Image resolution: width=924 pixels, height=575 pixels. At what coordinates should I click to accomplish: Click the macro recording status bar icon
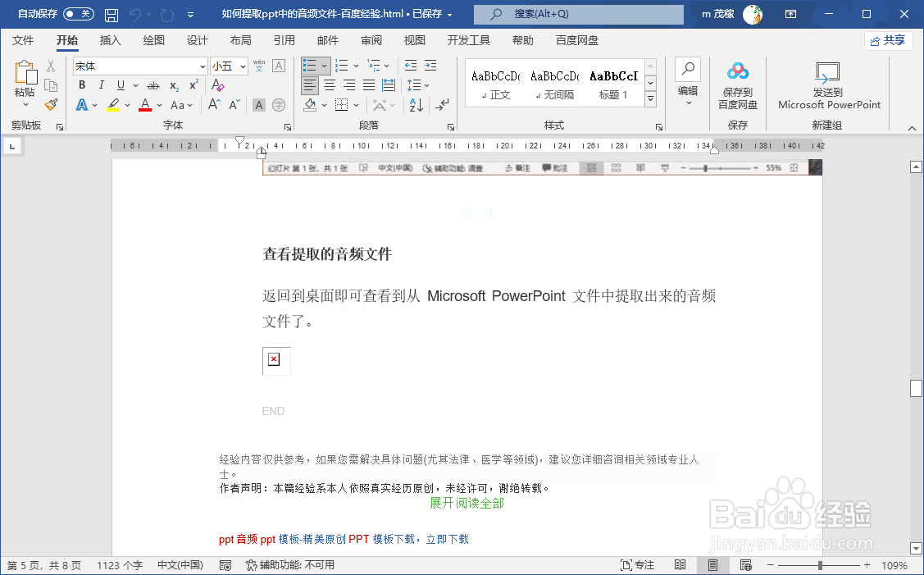point(225,565)
